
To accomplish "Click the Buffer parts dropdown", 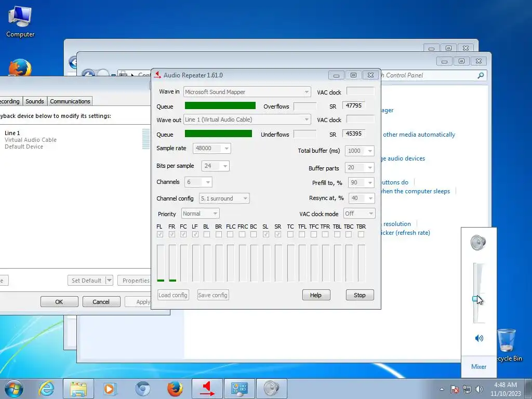I will click(x=360, y=167).
